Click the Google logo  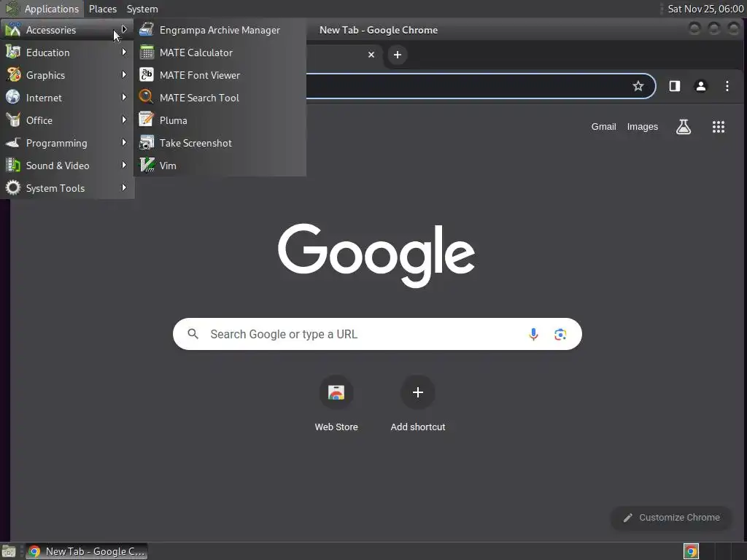[376, 255]
